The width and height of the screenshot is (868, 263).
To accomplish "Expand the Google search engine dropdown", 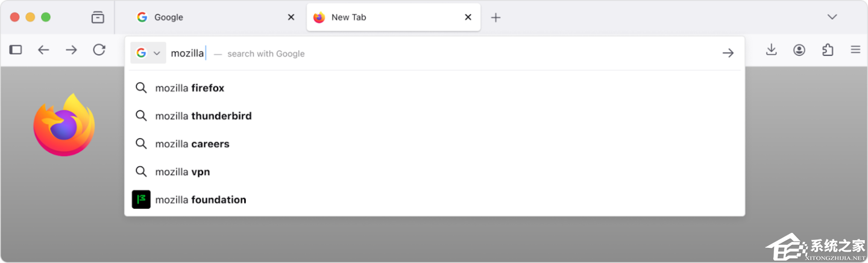I will point(148,53).
